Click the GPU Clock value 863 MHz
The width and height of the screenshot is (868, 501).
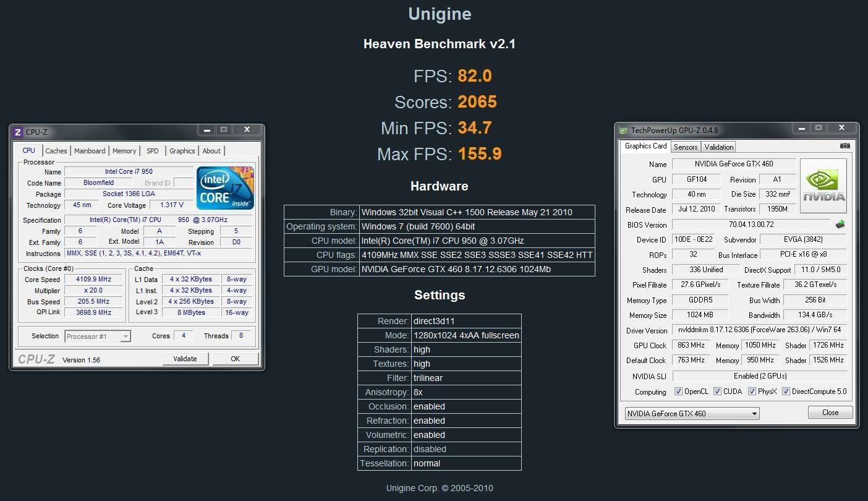click(692, 345)
